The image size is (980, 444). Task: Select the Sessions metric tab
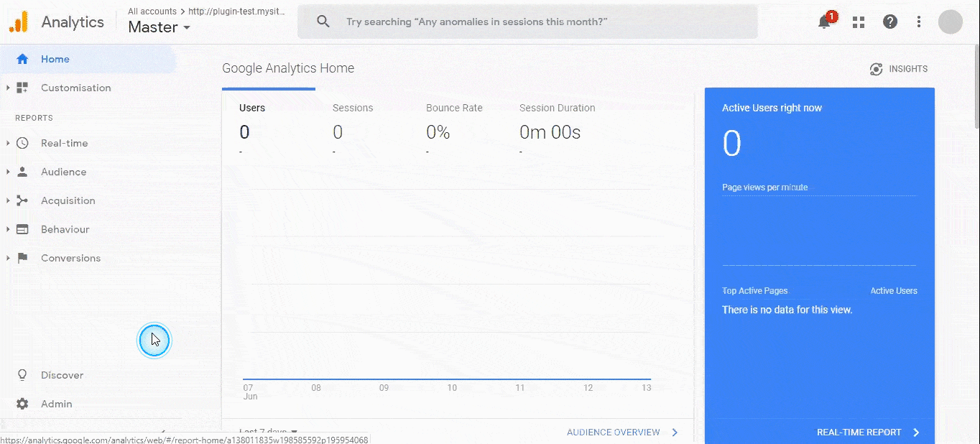tap(353, 108)
